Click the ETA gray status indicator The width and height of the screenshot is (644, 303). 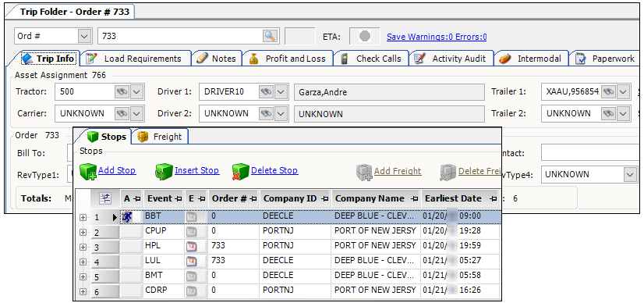(x=364, y=36)
